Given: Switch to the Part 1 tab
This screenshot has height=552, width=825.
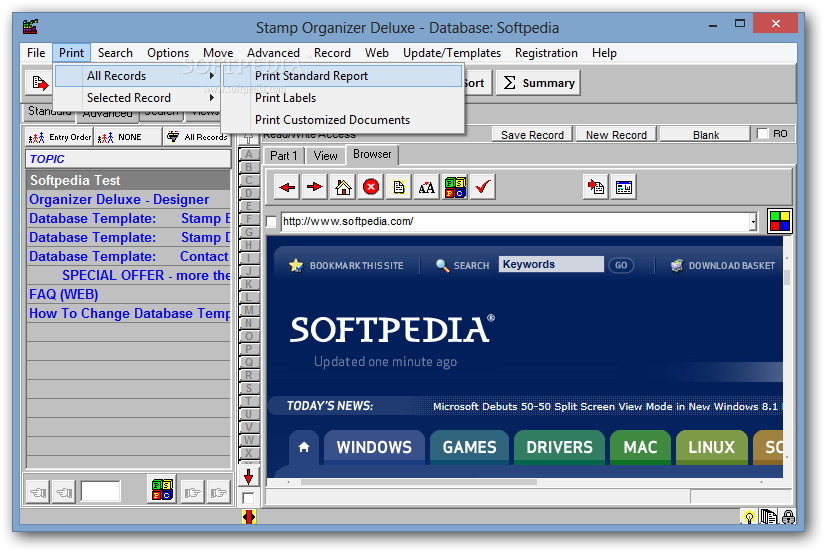Looking at the screenshot, I should coord(284,156).
